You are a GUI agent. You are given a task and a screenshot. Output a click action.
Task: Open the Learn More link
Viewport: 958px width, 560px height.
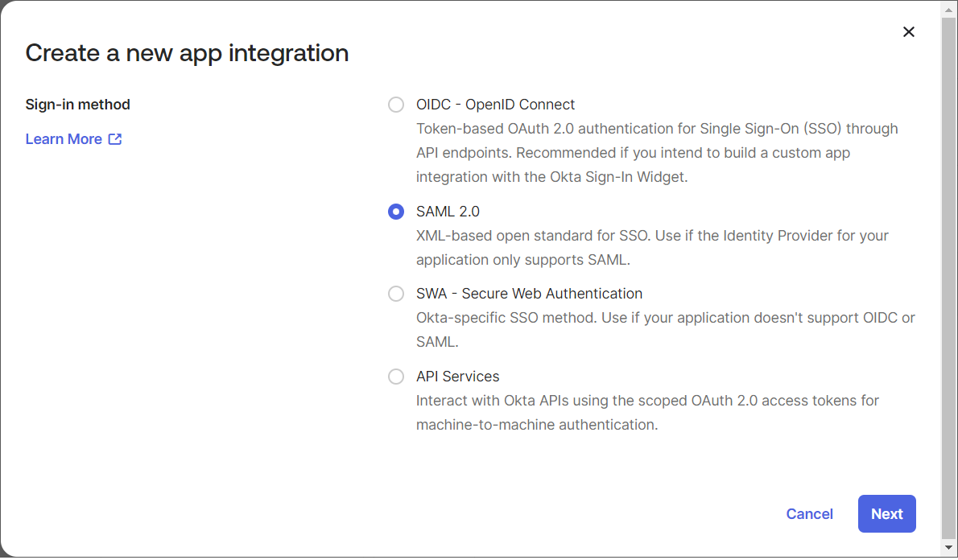(64, 139)
